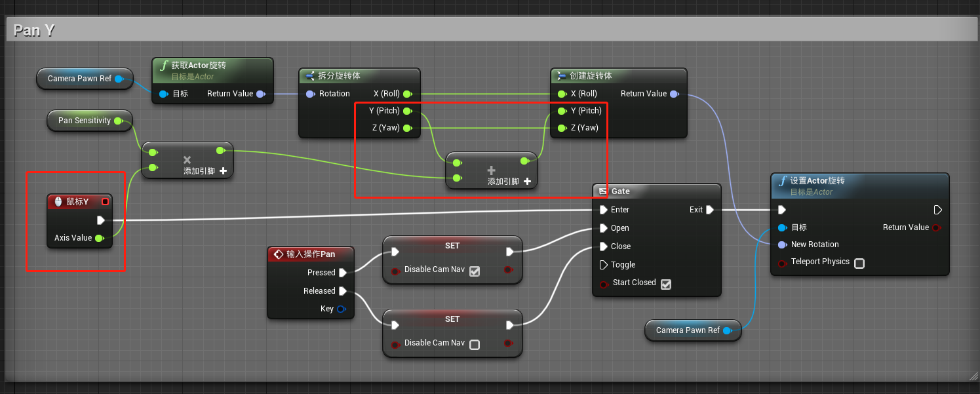
Task: Click the output pin of Pan Sensitivity
Action: pos(117,121)
